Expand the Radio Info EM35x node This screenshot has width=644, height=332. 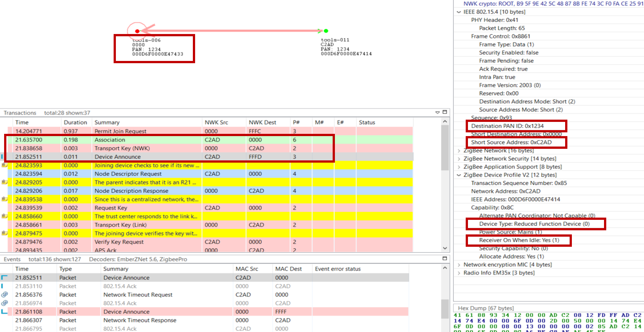pos(459,273)
